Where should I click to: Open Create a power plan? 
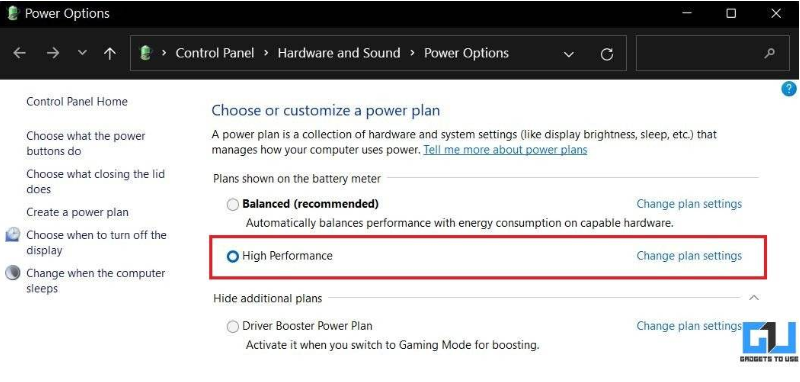78,212
